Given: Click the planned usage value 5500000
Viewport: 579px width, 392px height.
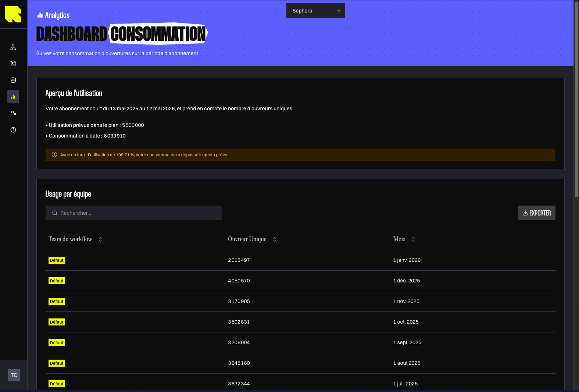Looking at the screenshot, I should [133, 125].
